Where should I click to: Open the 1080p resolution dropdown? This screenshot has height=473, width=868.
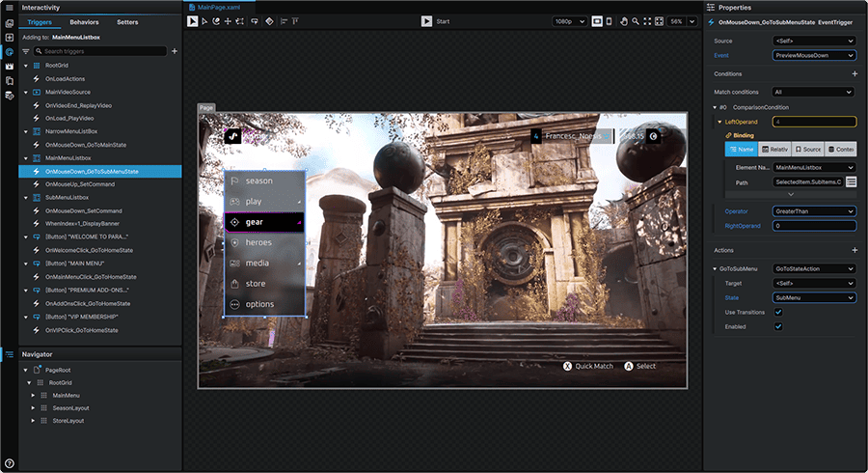[570, 21]
